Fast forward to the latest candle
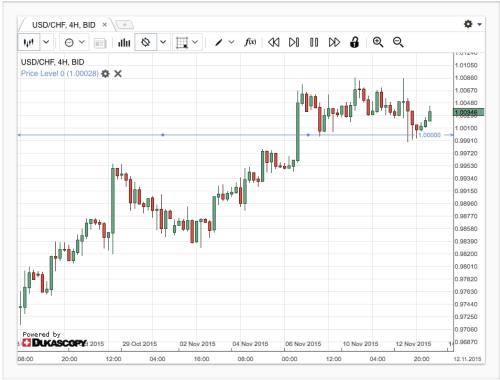The height and width of the screenshot is (380, 500). (334, 42)
